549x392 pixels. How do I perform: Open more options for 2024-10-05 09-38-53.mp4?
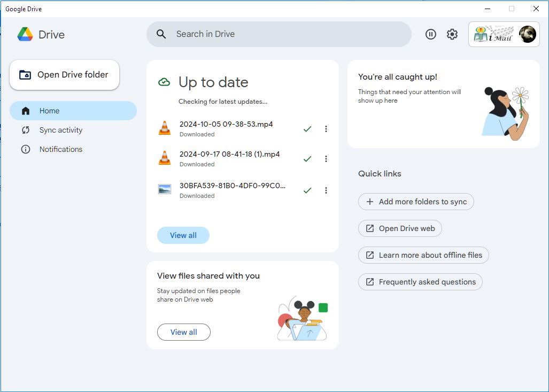pos(326,129)
